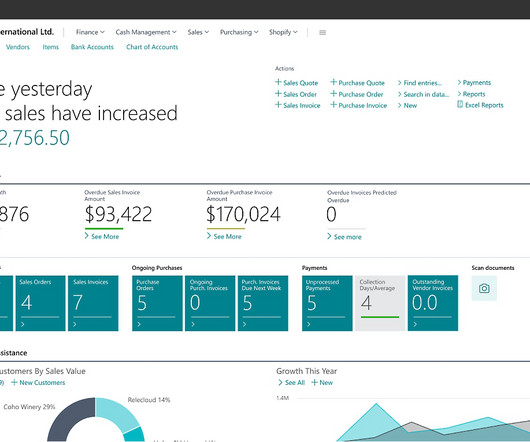Expand the New action group

pos(407,105)
